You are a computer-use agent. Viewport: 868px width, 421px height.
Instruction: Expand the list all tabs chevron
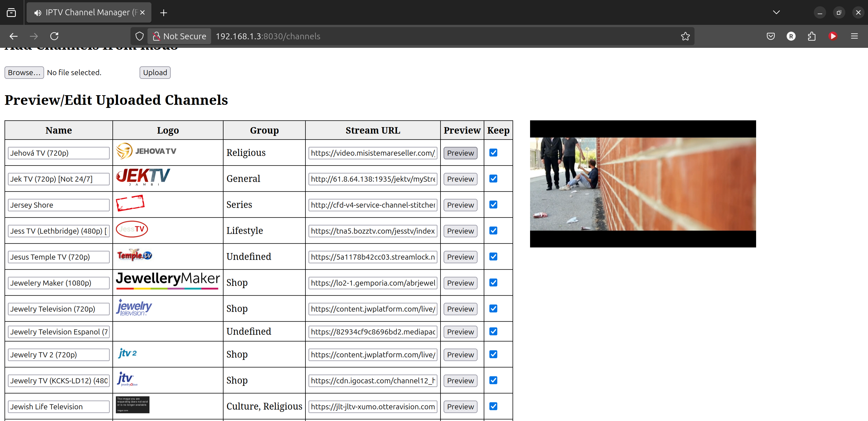(x=776, y=12)
